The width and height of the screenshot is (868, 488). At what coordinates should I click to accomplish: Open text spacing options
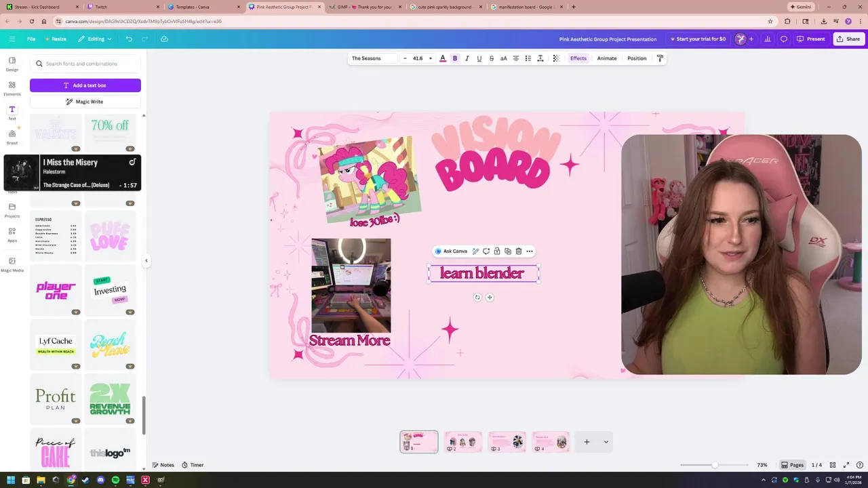pyautogui.click(x=540, y=58)
